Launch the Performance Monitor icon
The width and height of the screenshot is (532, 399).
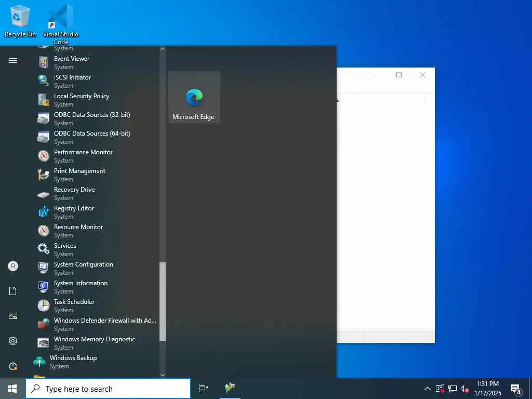(43, 155)
